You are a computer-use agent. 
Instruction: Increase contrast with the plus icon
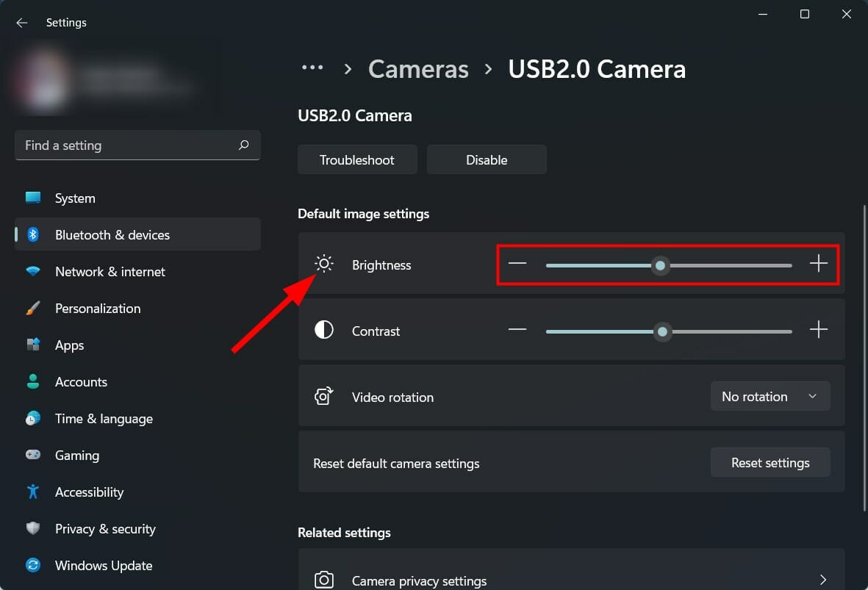[818, 330]
